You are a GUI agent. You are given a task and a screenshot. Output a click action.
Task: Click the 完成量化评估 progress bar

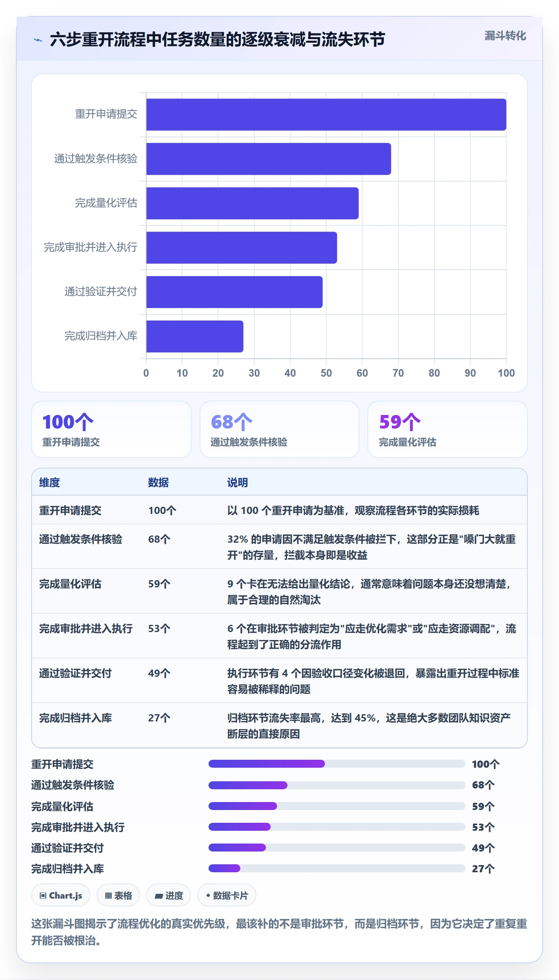337,806
